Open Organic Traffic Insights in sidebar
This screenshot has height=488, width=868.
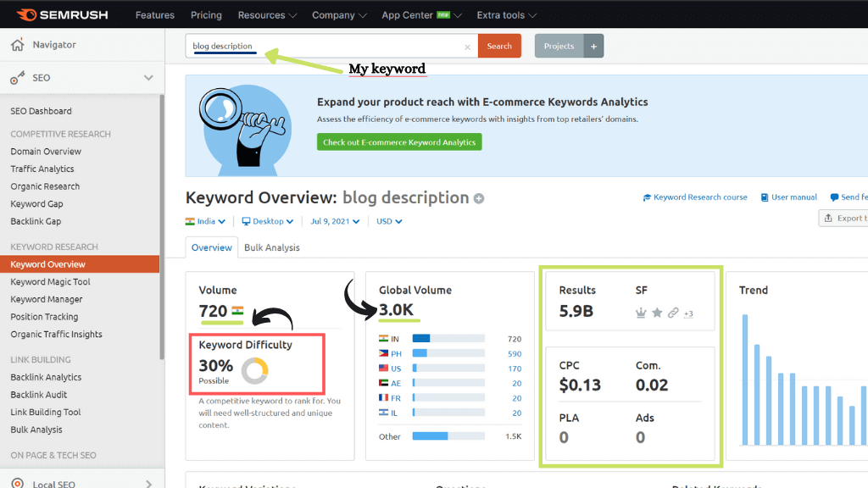coord(57,334)
